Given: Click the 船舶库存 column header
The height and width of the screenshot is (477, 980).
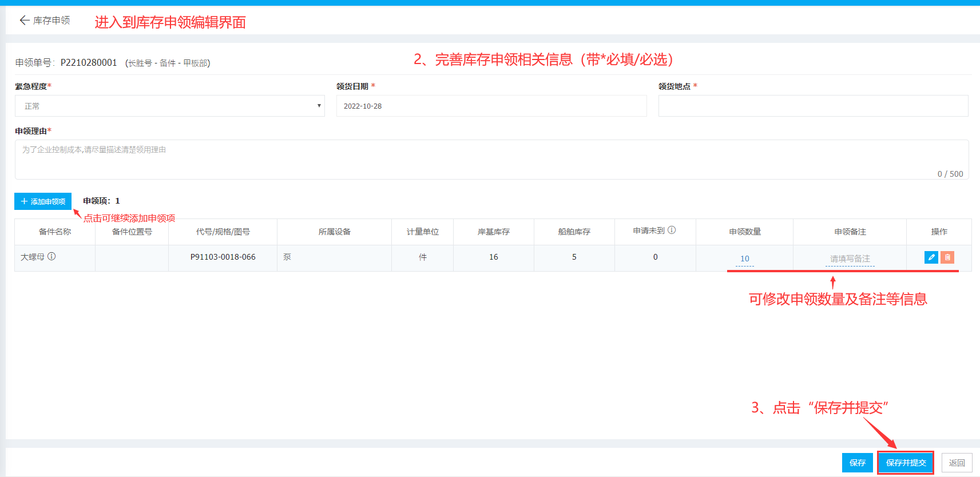Looking at the screenshot, I should 574,232.
